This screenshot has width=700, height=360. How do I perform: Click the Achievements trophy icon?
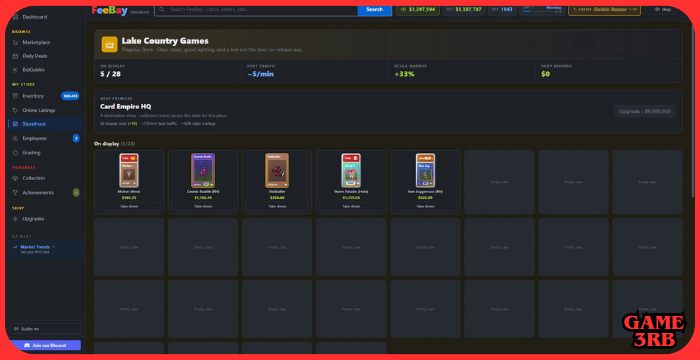[x=15, y=193]
